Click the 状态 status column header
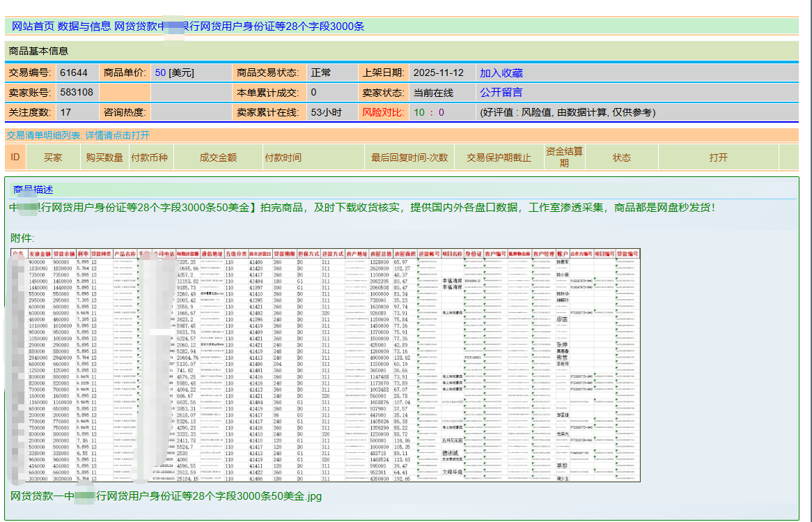 [x=620, y=157]
